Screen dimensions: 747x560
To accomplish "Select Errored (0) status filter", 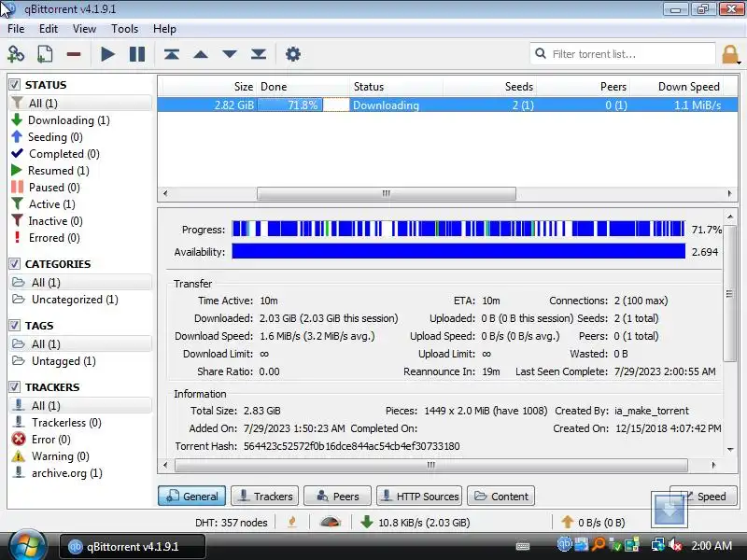I will coord(54,238).
